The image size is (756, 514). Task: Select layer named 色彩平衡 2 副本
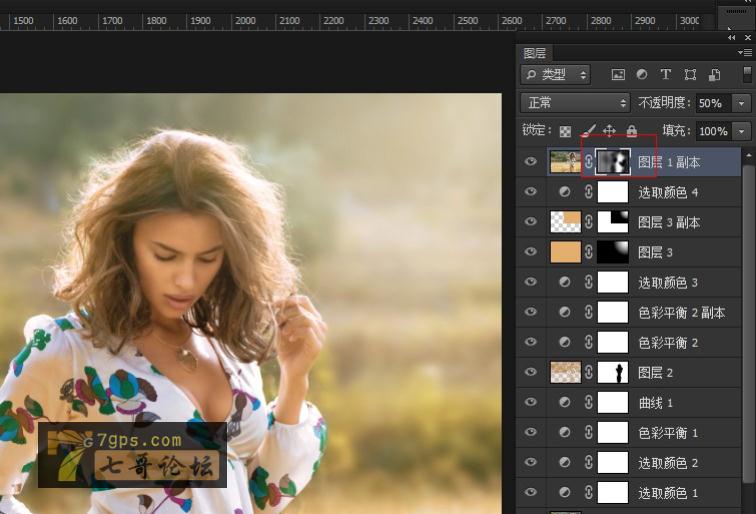[x=682, y=312]
